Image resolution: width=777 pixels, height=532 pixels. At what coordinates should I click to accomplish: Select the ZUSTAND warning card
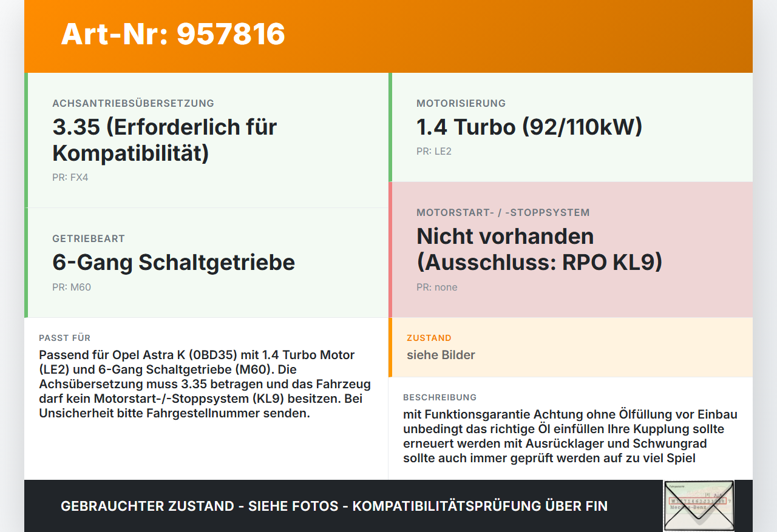(571, 348)
